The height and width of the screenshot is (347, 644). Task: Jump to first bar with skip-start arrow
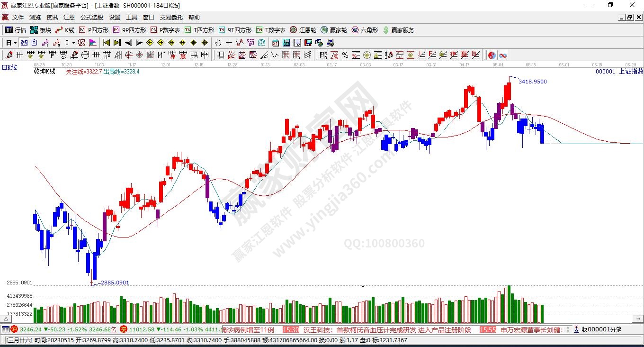pos(107,43)
